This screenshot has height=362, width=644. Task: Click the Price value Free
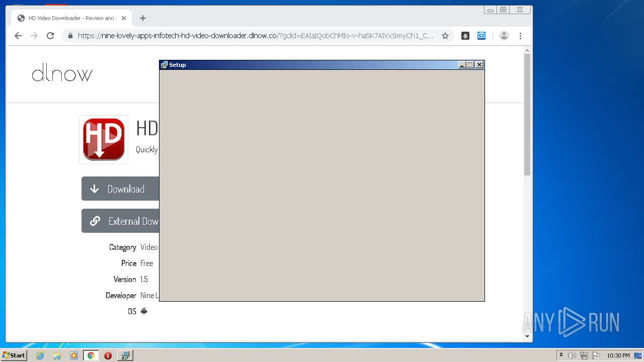click(x=147, y=263)
